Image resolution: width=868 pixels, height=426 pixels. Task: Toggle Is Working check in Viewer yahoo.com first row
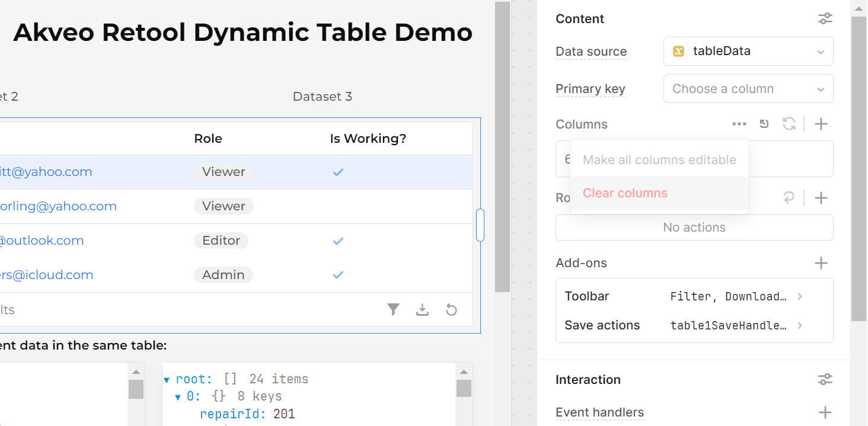point(338,172)
